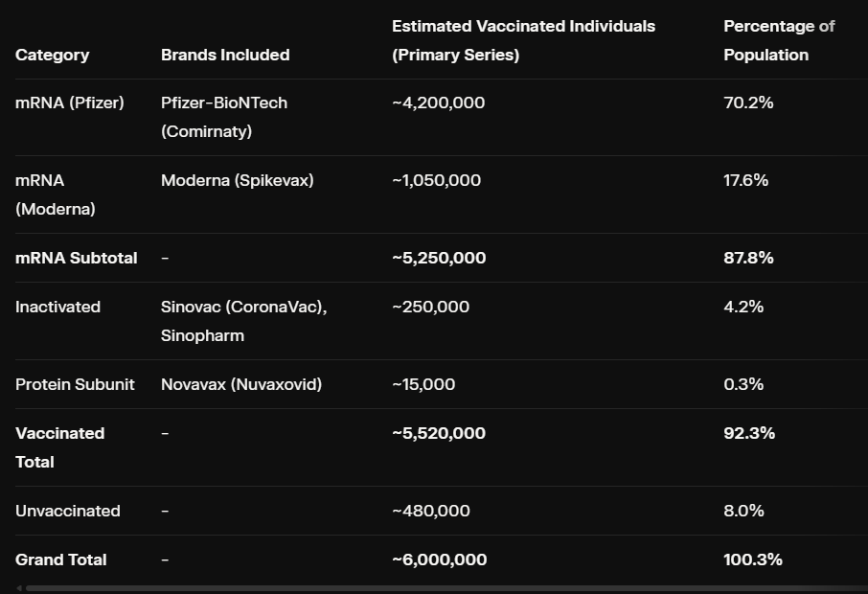This screenshot has width=868, height=594.
Task: Click the 92.3% percentage cell
Action: 749,433
